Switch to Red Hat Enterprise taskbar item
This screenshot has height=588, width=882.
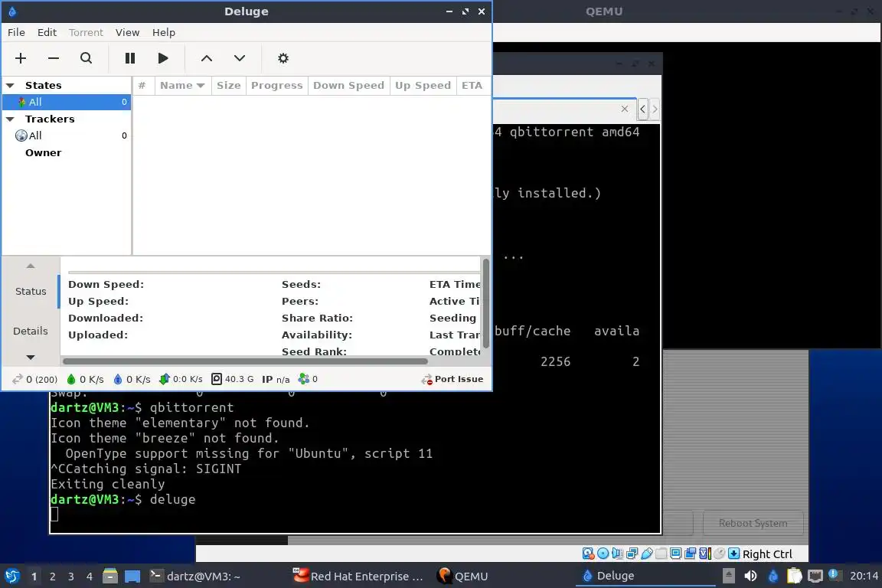[358, 577]
